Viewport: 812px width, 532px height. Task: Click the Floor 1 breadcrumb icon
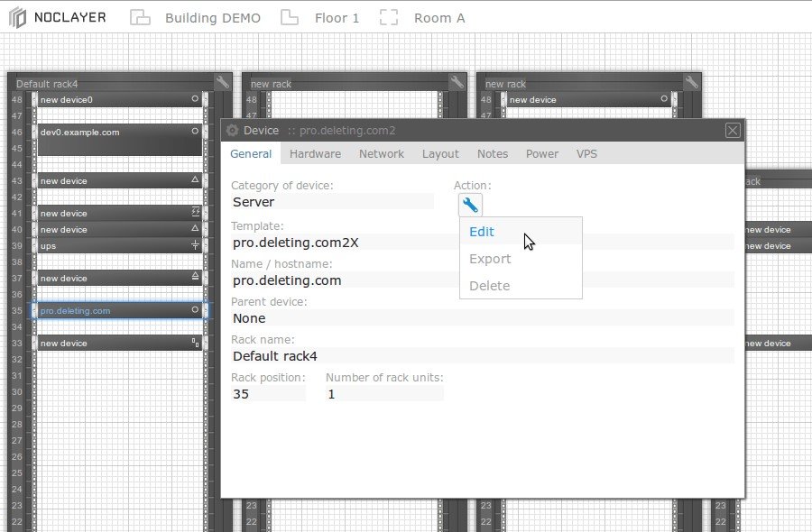coord(289,18)
